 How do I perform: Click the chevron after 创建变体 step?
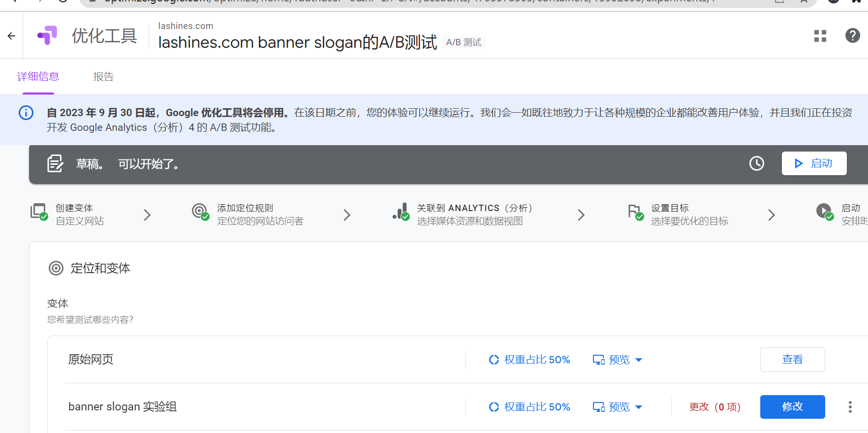click(x=147, y=215)
